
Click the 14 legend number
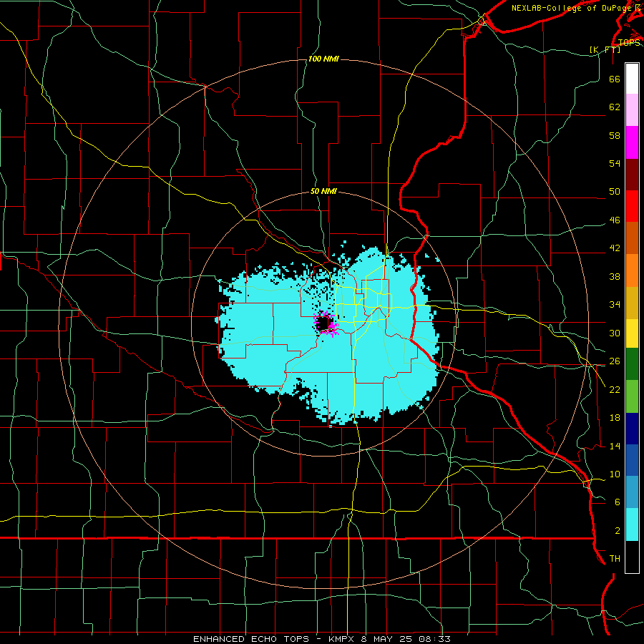[615, 446]
